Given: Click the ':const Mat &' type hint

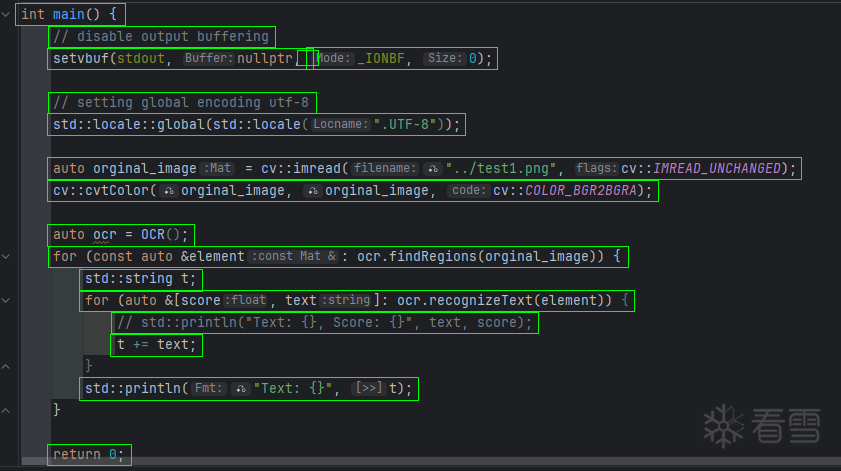Looking at the screenshot, I should pyautogui.click(x=294, y=256).
